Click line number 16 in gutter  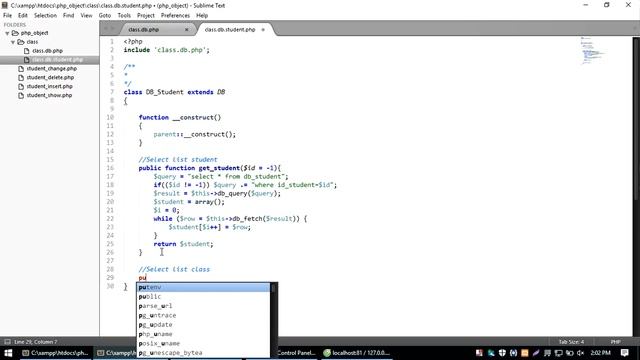(110, 168)
